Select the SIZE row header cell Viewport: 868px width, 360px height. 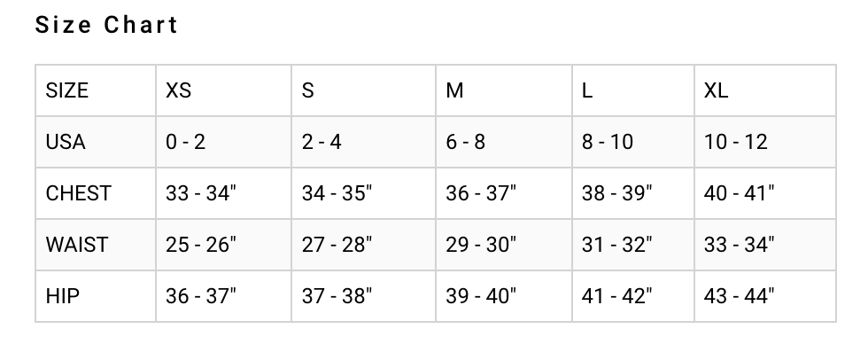67,90
